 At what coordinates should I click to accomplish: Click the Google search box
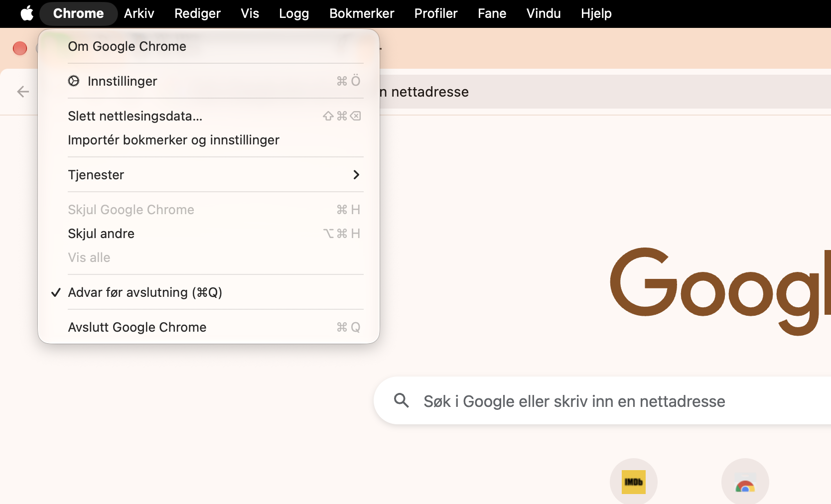tap(602, 400)
